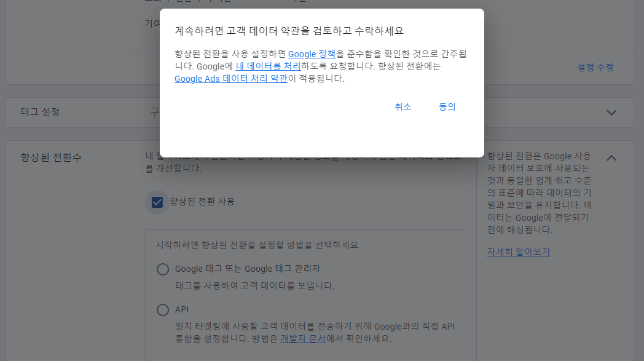Select the API radio option
The height and width of the screenshot is (361, 644).
click(163, 309)
